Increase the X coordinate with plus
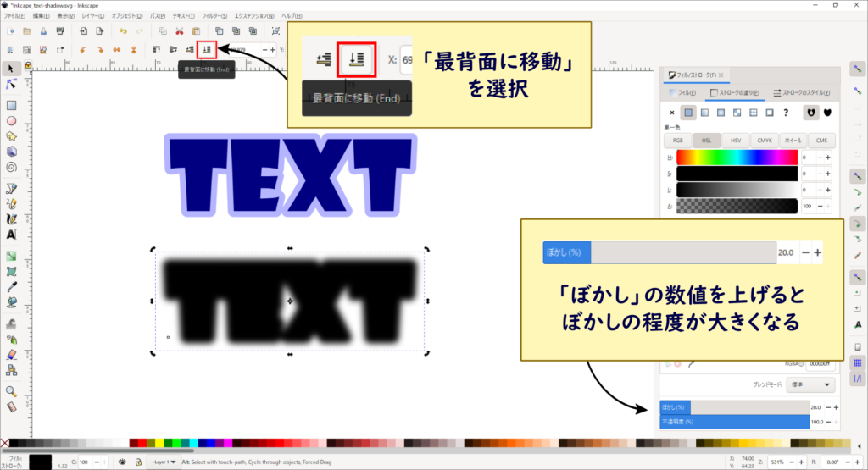This screenshot has width=868, height=470. (x=272, y=50)
